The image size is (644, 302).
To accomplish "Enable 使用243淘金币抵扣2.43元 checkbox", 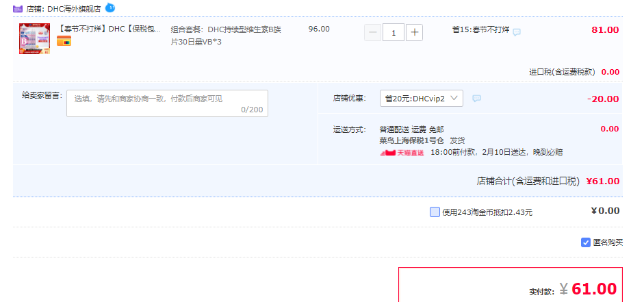I will click(435, 212).
